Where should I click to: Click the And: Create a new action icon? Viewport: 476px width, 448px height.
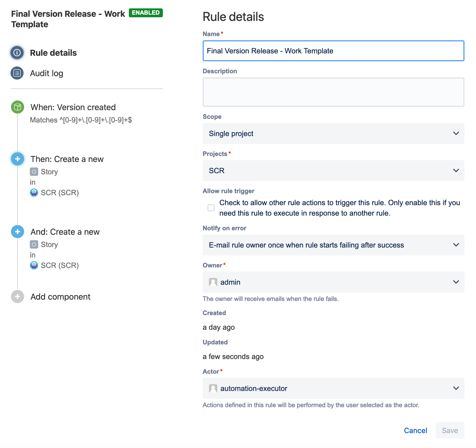tap(18, 232)
